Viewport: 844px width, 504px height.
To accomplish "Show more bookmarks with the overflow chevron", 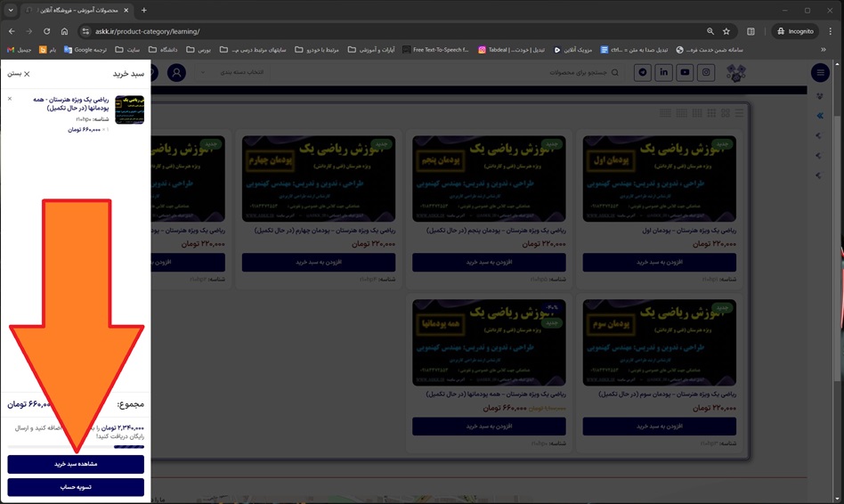I will pos(823,50).
